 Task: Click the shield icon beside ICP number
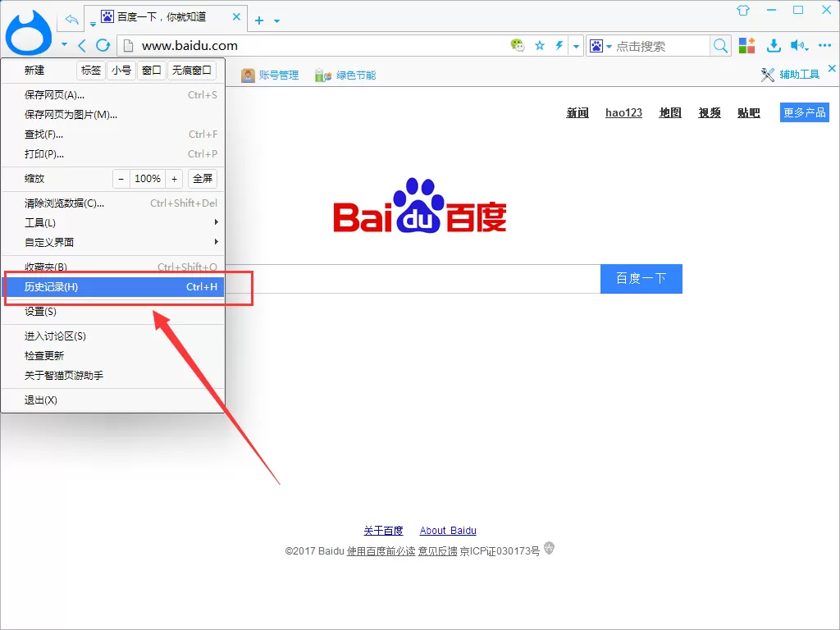549,548
